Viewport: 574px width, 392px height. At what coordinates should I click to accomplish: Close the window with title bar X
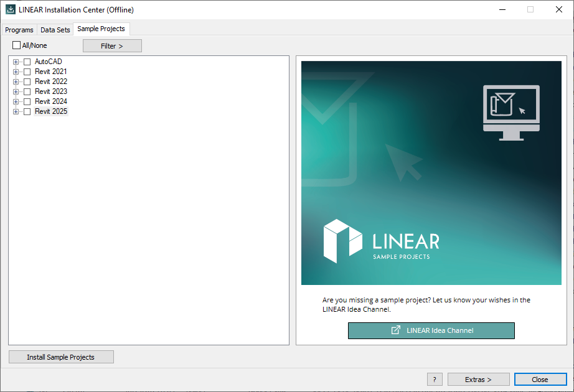pyautogui.click(x=559, y=9)
